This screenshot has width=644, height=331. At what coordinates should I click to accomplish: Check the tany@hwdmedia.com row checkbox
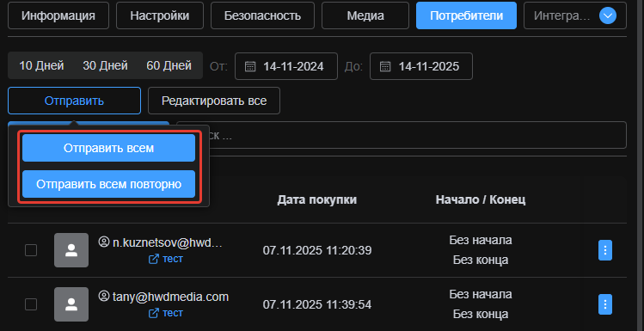(31, 304)
